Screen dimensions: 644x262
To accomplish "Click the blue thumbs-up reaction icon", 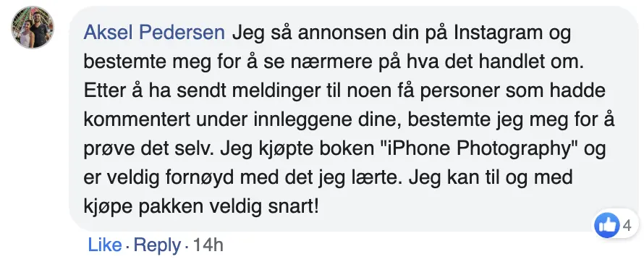I will [x=606, y=226].
